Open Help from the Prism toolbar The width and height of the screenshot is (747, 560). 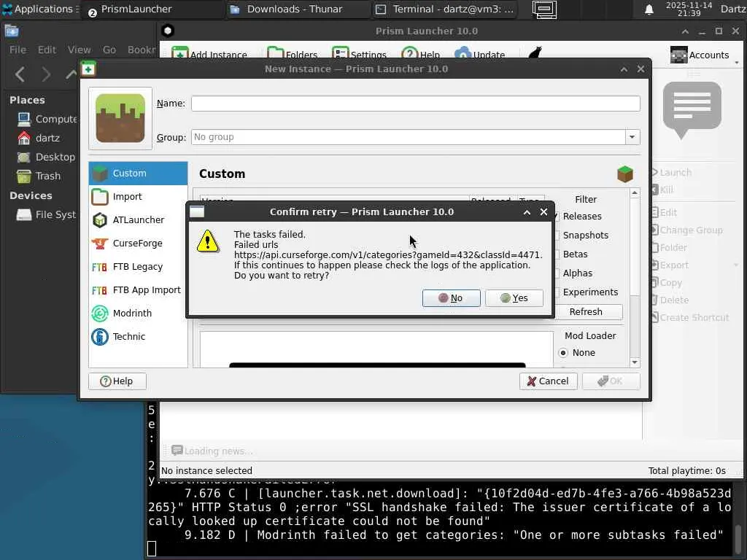pyautogui.click(x=421, y=54)
